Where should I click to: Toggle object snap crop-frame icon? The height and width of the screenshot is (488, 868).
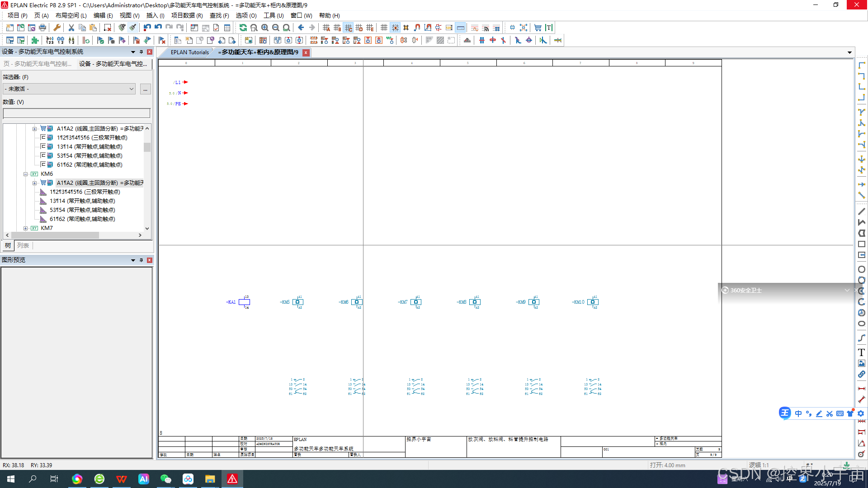[x=406, y=28]
